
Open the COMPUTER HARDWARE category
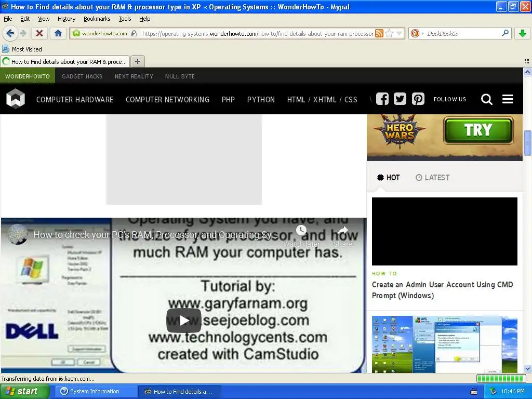[75, 99]
